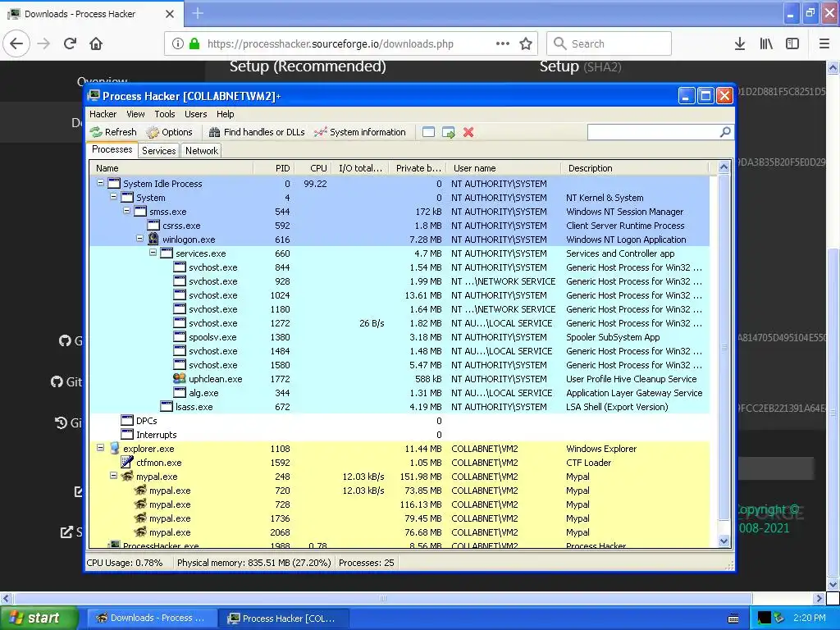The width and height of the screenshot is (840, 630).
Task: Switch to the Services tab
Action: coord(158,151)
